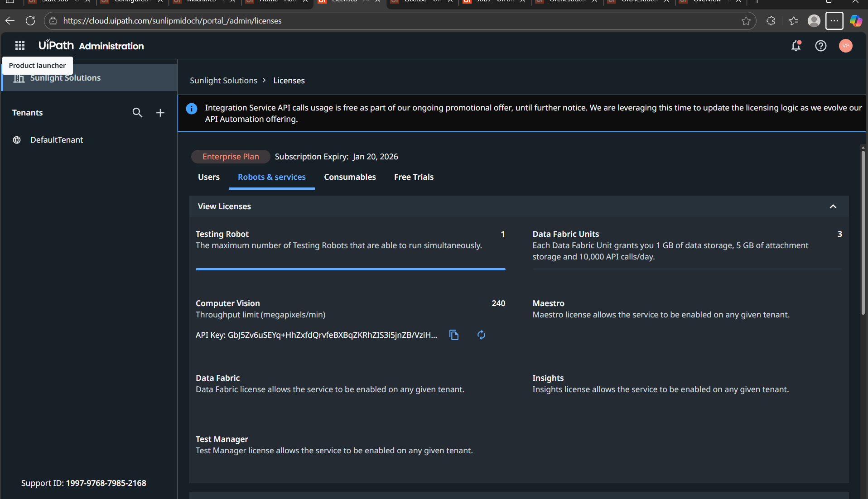Click the Licenses breadcrumb
The image size is (868, 499).
(289, 81)
